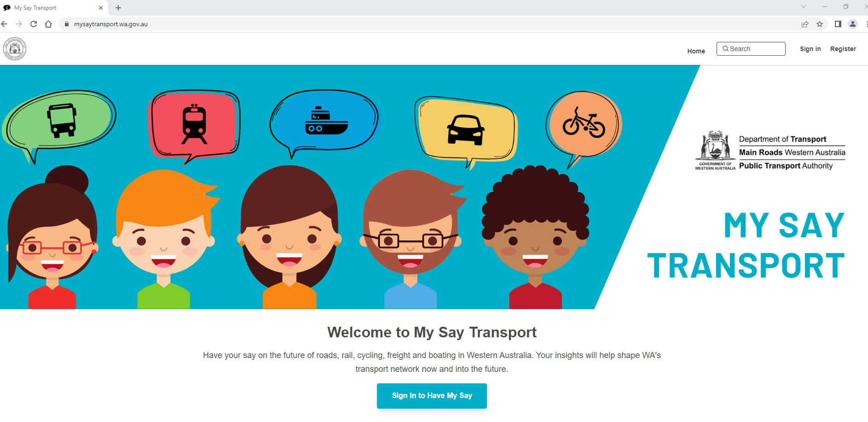Share this page via address bar icon

(805, 24)
